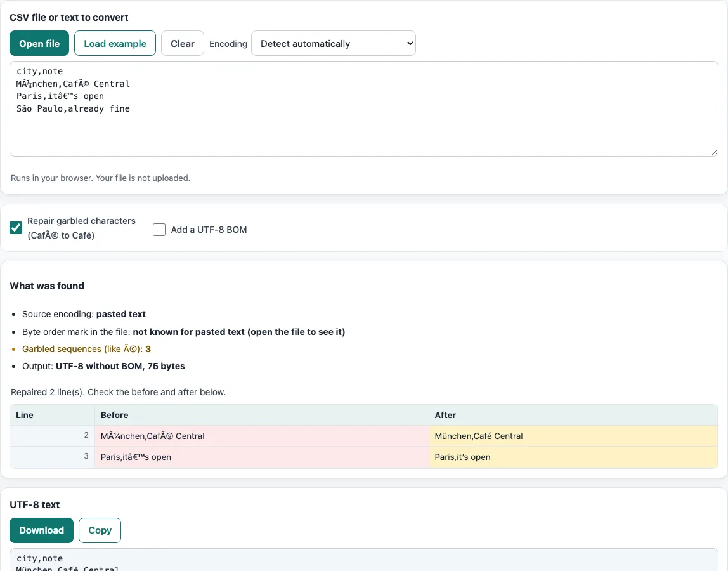Click the 'UTF-8 text' heading
Screen dimensions: 728x571
pyautogui.click(x=35, y=504)
